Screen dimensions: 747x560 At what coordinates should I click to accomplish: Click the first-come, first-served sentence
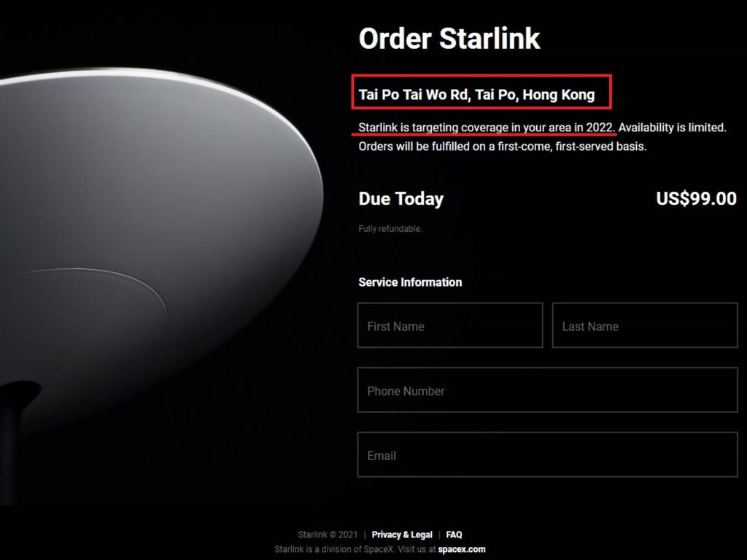coord(502,146)
